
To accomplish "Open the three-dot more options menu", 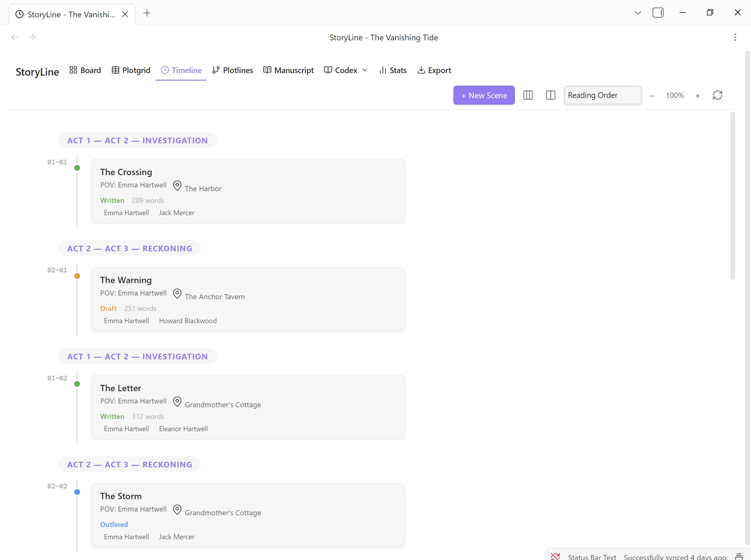I will pos(735,37).
